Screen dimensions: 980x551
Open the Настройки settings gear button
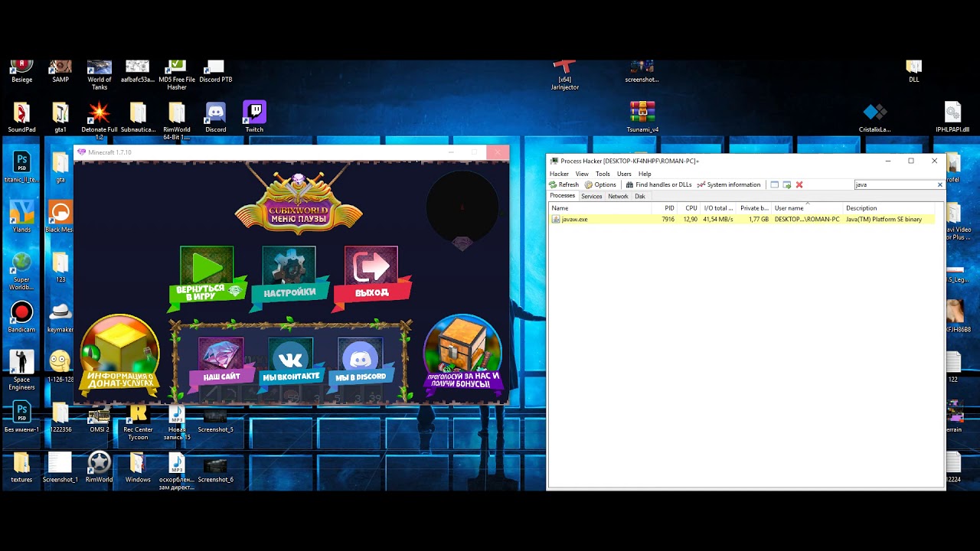289,275
